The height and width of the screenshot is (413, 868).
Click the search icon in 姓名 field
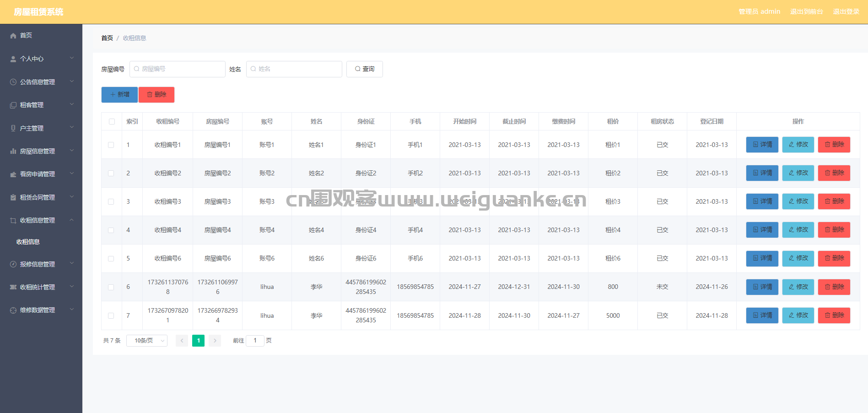(x=253, y=69)
